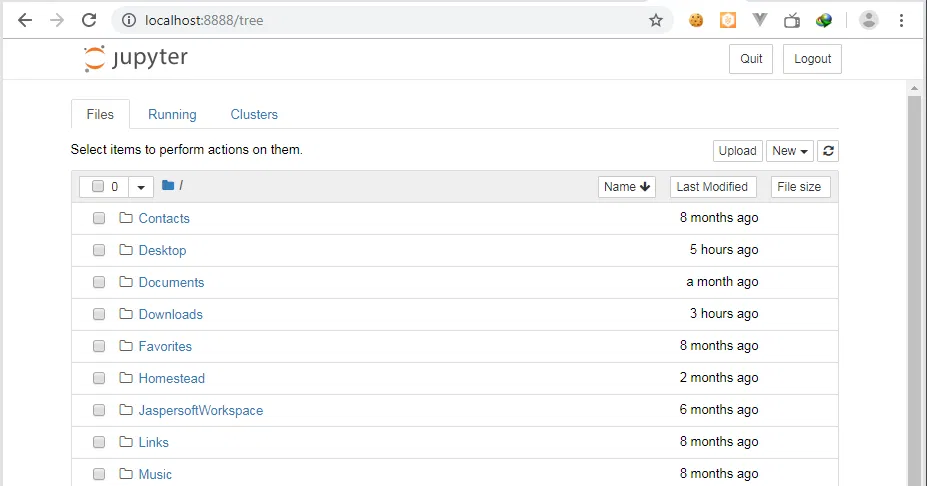This screenshot has width=927, height=486.
Task: Click the root slash breadcrumb
Action: [x=181, y=186]
